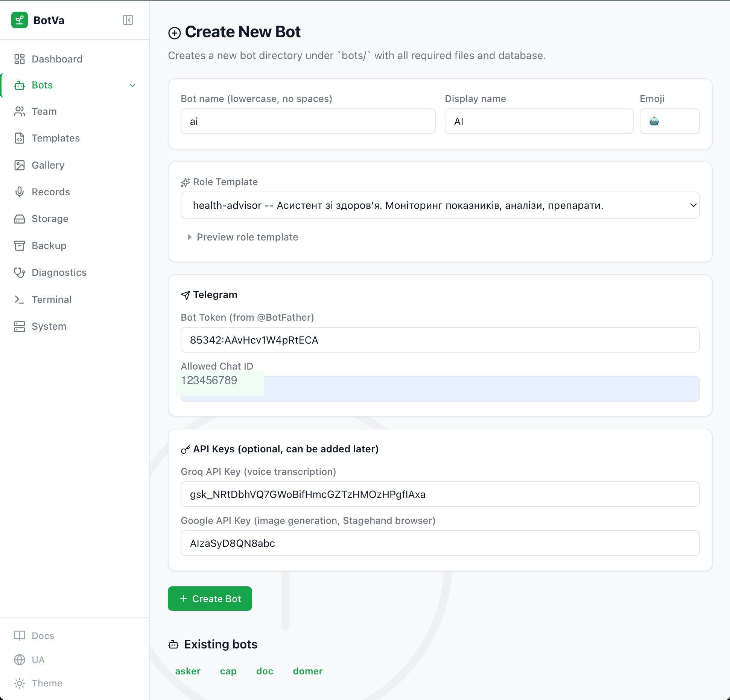Expand the Bots submenu chevron
Image resolution: width=730 pixels, height=700 pixels.
[x=132, y=85]
